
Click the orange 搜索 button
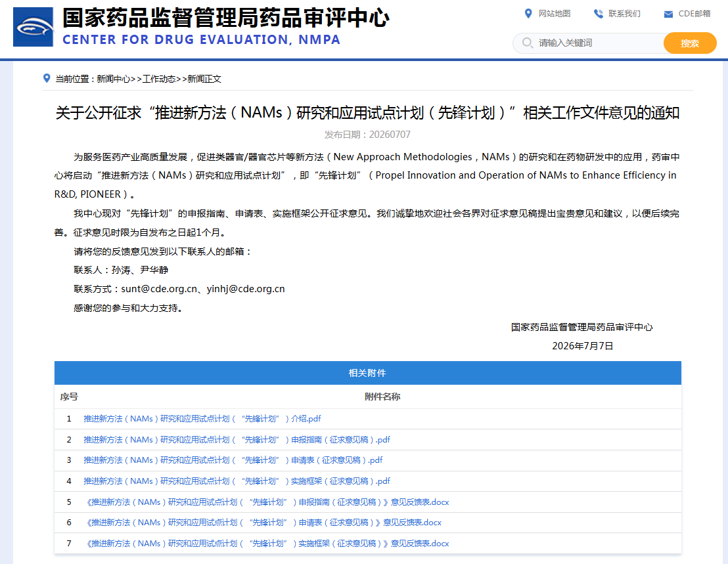coord(690,43)
